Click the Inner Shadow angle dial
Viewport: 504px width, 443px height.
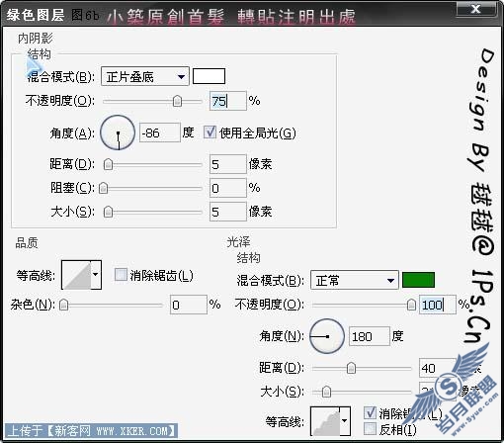tap(118, 133)
